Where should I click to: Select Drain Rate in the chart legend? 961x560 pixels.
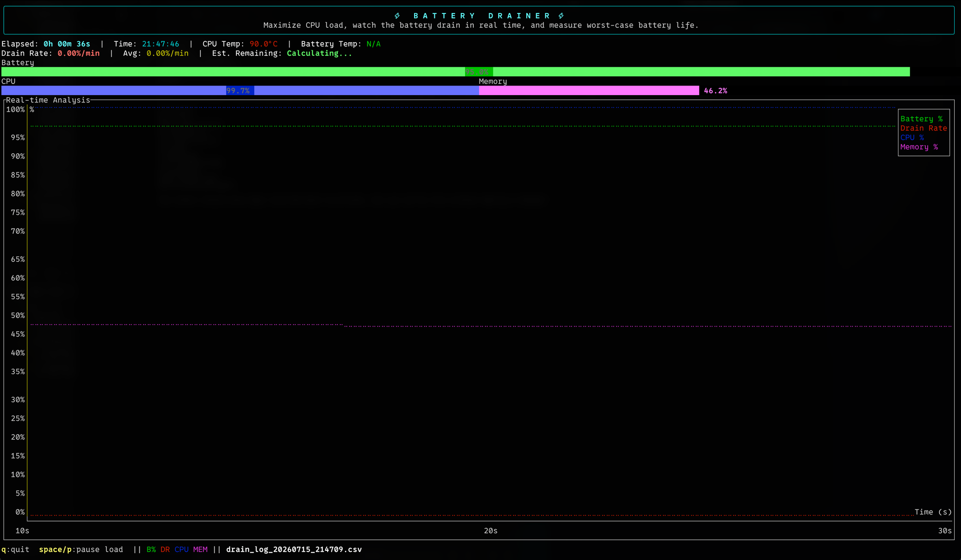point(924,128)
